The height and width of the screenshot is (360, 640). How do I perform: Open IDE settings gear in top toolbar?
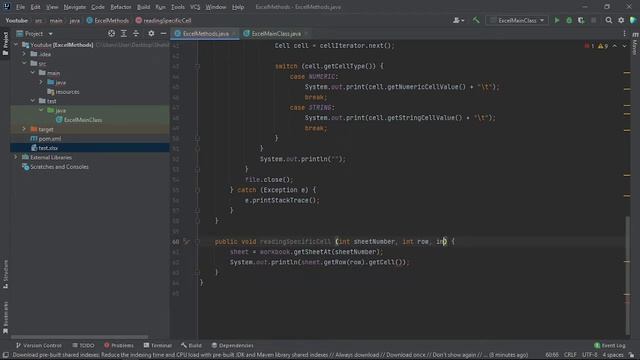(621, 20)
